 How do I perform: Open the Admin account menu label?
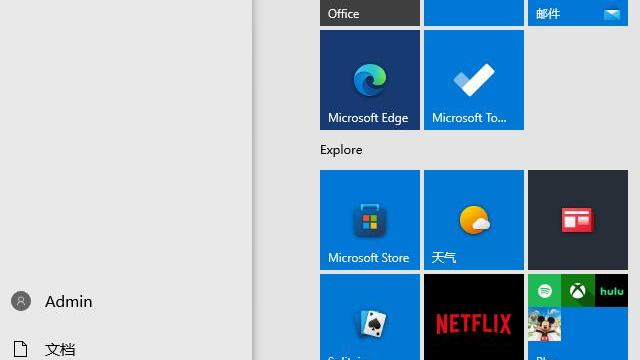click(x=69, y=302)
